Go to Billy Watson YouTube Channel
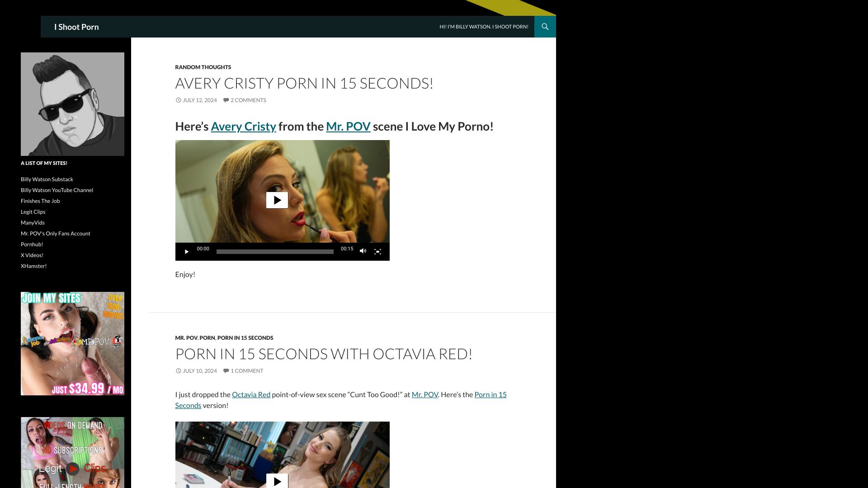This screenshot has width=868, height=488. [x=57, y=190]
